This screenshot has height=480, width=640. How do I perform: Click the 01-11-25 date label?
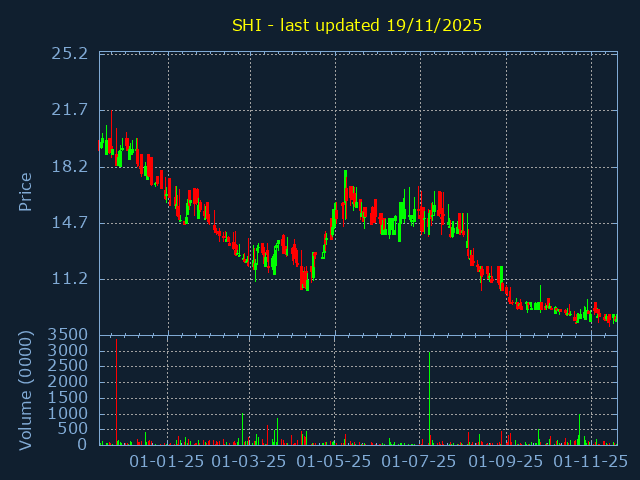pyautogui.click(x=591, y=462)
